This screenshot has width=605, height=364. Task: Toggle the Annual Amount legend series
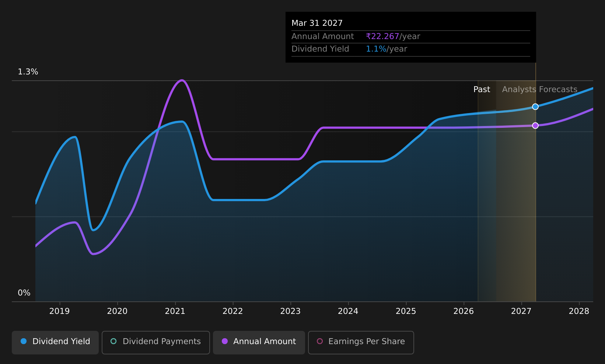(x=259, y=342)
